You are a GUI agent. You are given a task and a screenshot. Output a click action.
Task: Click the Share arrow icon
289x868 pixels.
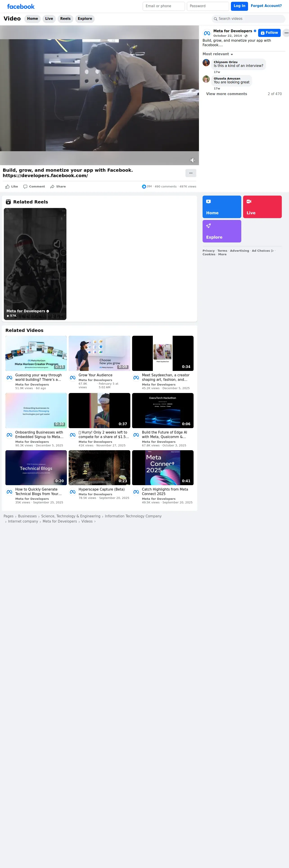point(52,187)
